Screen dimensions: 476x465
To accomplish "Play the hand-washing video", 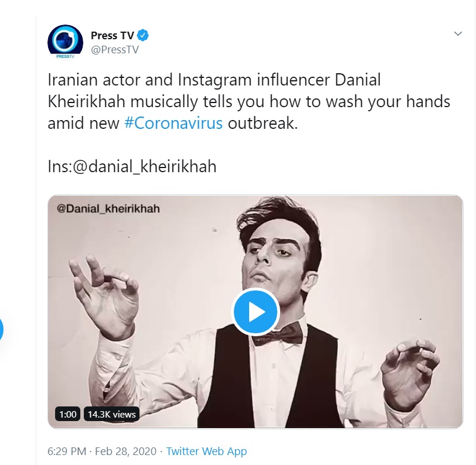I will 256,312.
